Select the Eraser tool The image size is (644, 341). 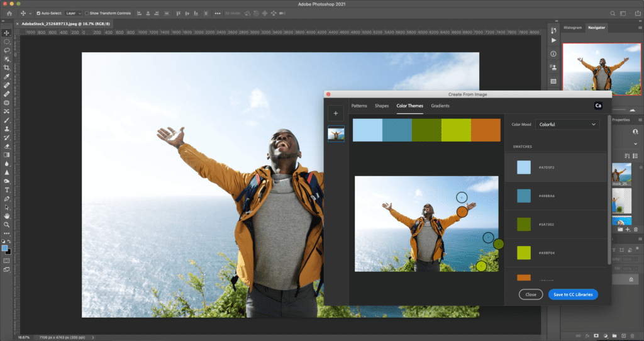6,146
